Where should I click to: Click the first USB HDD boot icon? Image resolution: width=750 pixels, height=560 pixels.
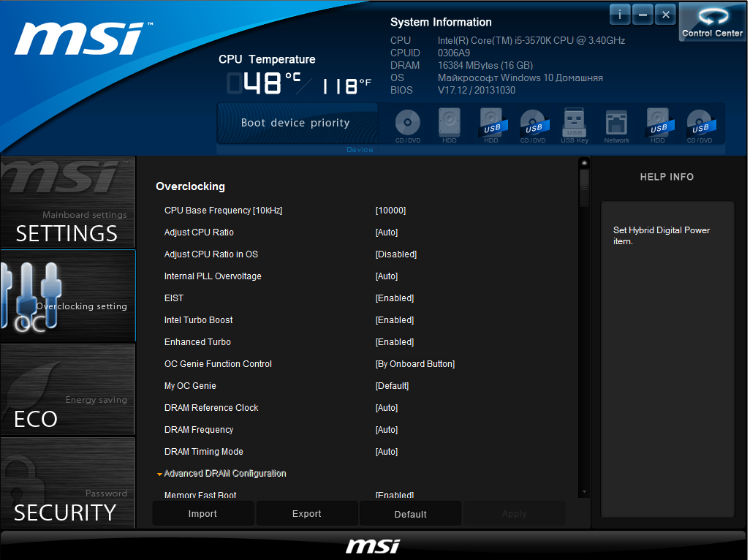[491, 125]
